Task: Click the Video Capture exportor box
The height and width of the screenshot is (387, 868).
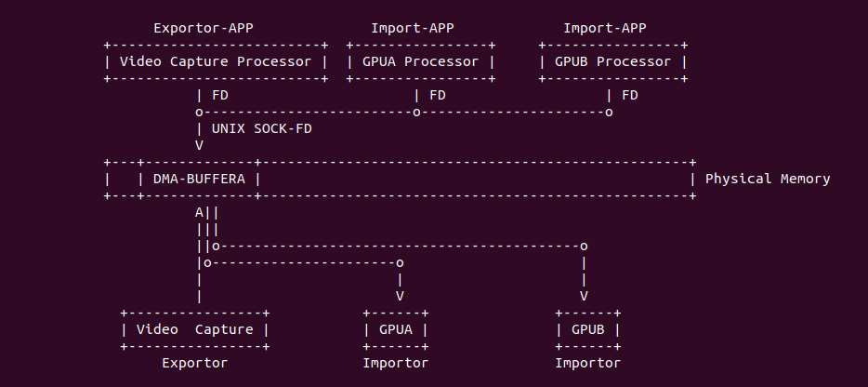Action: (194, 329)
